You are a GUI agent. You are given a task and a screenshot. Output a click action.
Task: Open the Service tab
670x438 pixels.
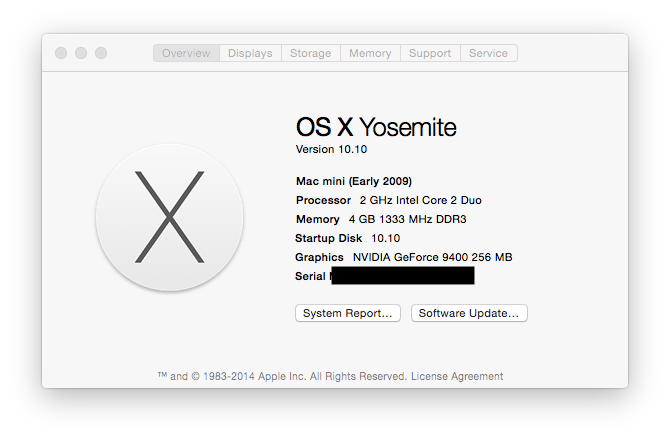pyautogui.click(x=488, y=53)
